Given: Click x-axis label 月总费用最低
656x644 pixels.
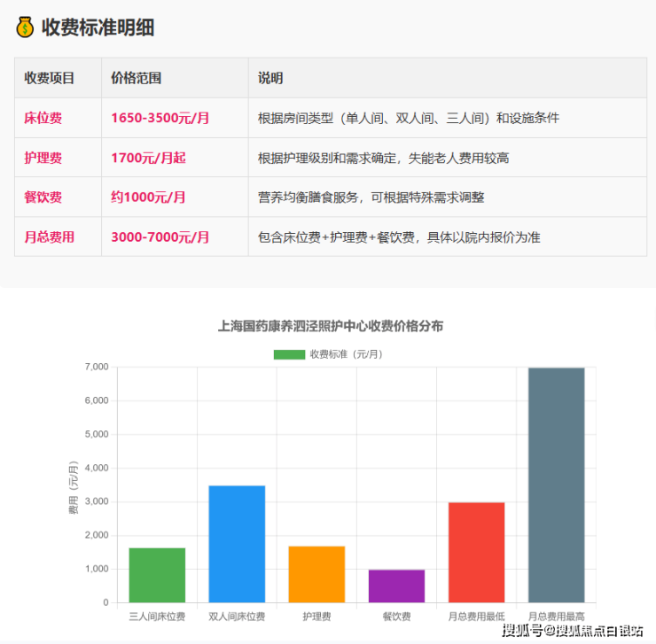Looking at the screenshot, I should click(477, 617).
